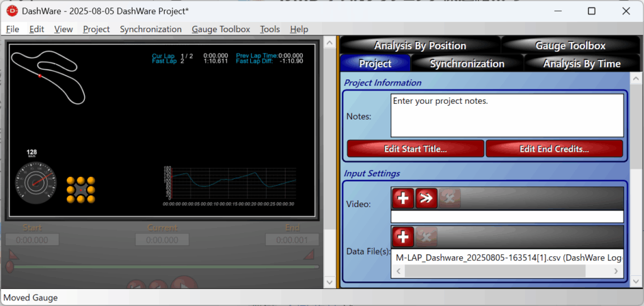Click Edit End Credits button

coord(554,149)
